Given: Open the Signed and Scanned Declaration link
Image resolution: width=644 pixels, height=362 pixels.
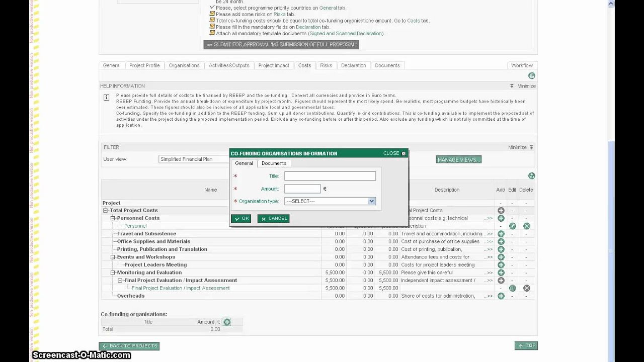Looking at the screenshot, I should click(346, 34).
